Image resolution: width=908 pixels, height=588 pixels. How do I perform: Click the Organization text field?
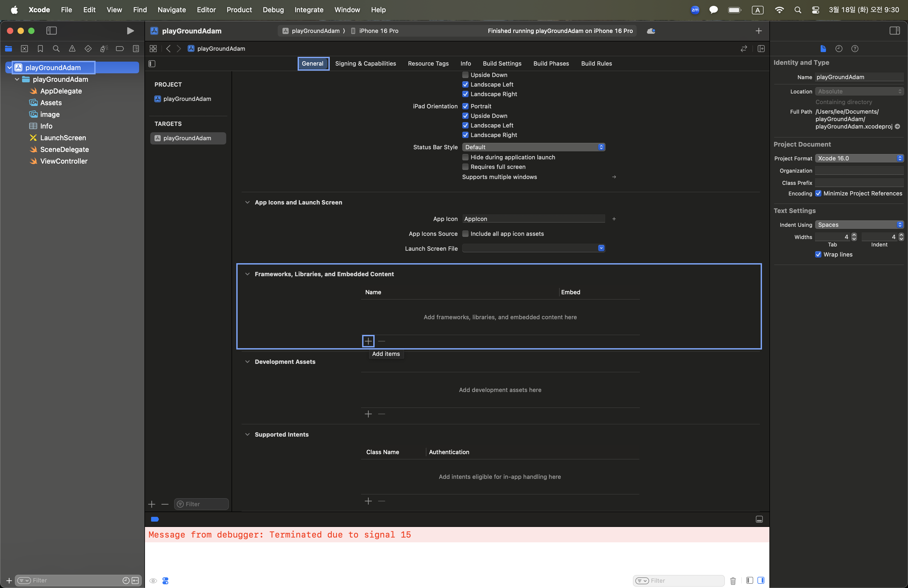(x=859, y=171)
